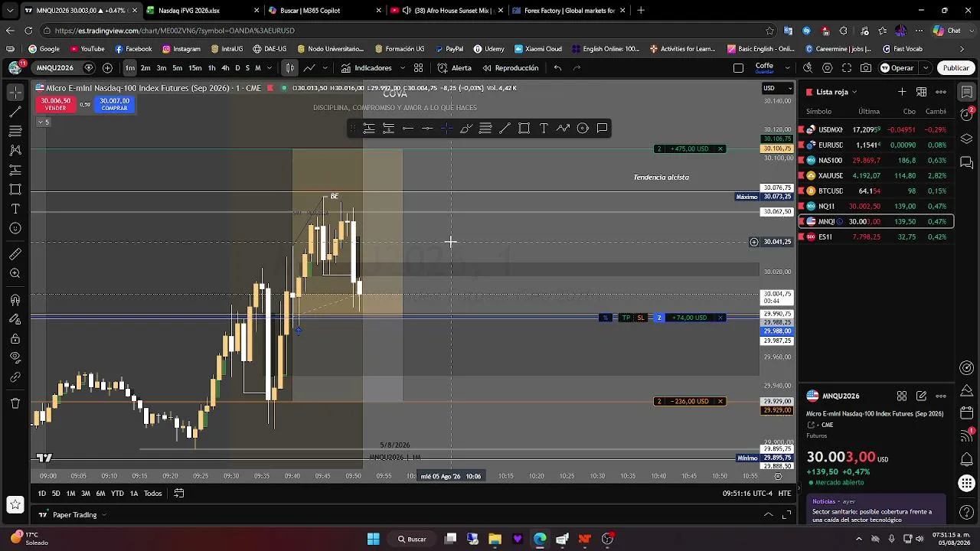The image size is (980, 551).
Task: Toggle magnet mode in left toolbar
Action: [15, 300]
